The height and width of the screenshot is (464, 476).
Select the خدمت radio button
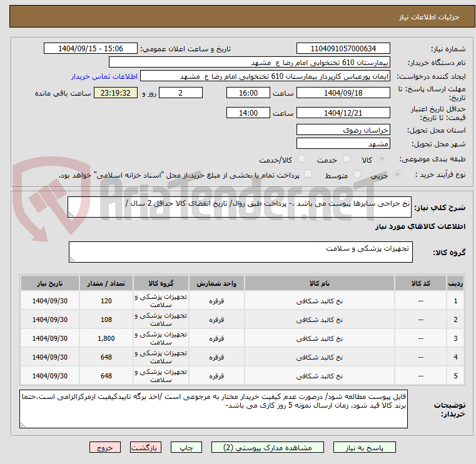[x=347, y=159]
